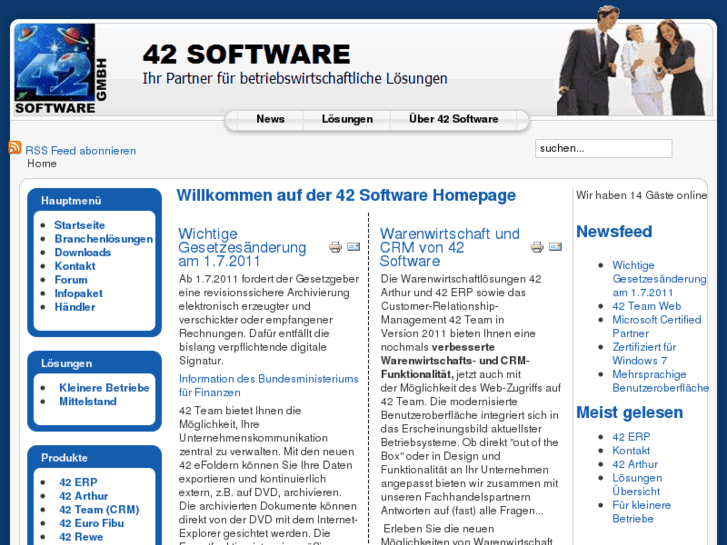Click the 42 Software GmbH logo
This screenshot has height=545, width=727.
pos(61,69)
